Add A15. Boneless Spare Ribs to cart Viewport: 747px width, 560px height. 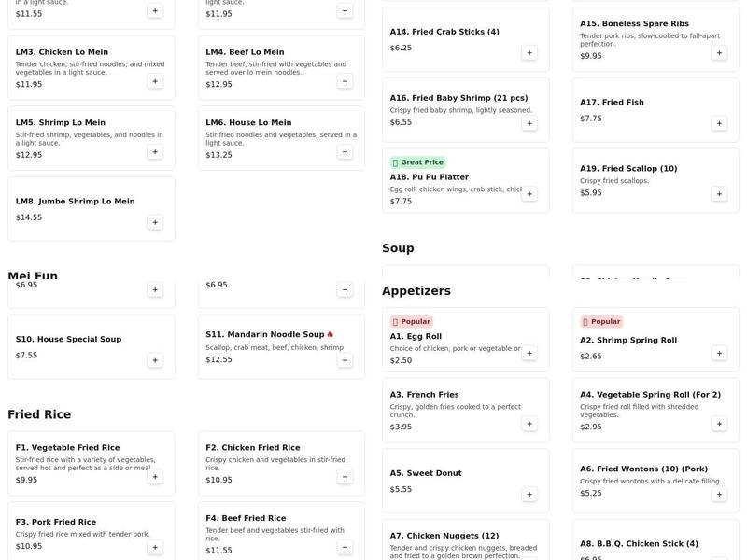719,53
